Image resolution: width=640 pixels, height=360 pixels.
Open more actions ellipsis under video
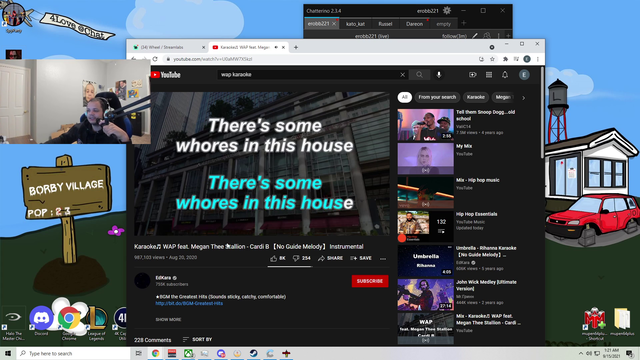(383, 259)
